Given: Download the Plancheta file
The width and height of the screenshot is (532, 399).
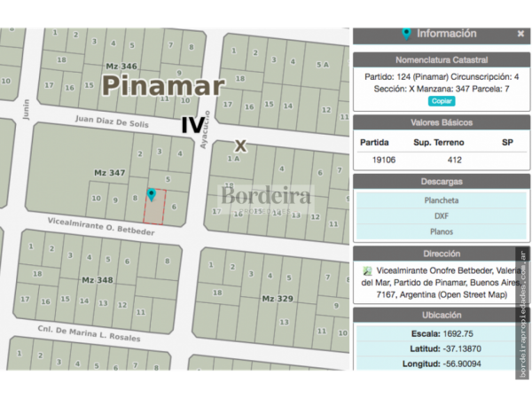Looking at the screenshot, I should point(441,200).
